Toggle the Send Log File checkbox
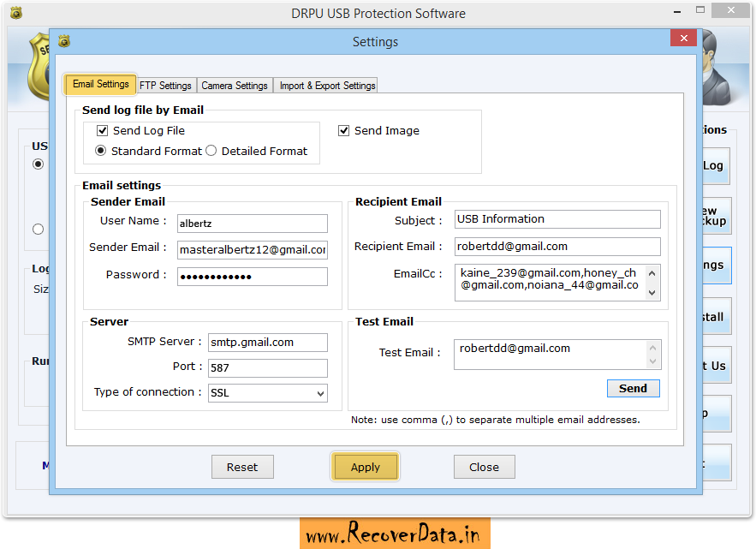 click(x=102, y=131)
